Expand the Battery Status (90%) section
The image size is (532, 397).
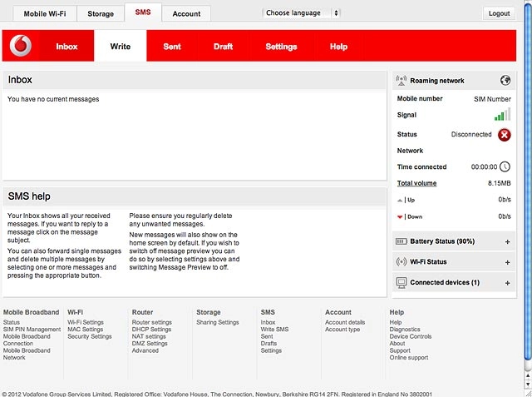[508, 242]
